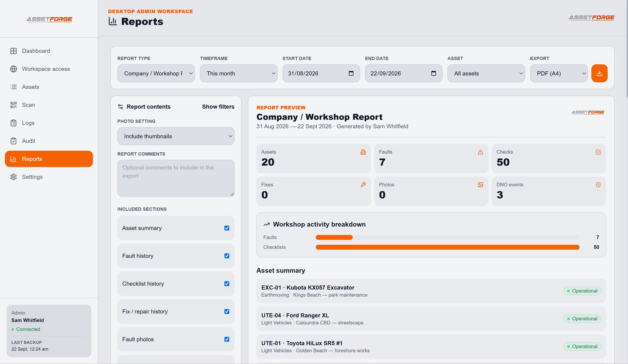
Task: Open the Timeframe This month dropdown
Action: 238,73
